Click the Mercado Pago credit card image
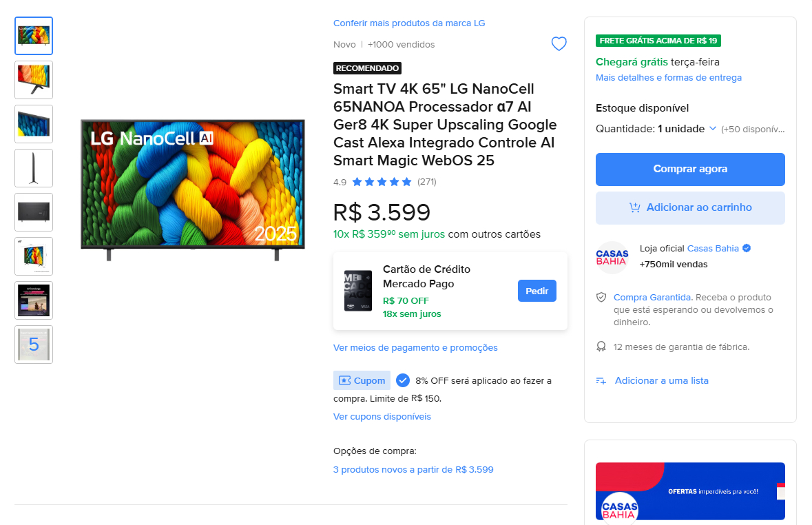The height and width of the screenshot is (525, 812). tap(358, 291)
